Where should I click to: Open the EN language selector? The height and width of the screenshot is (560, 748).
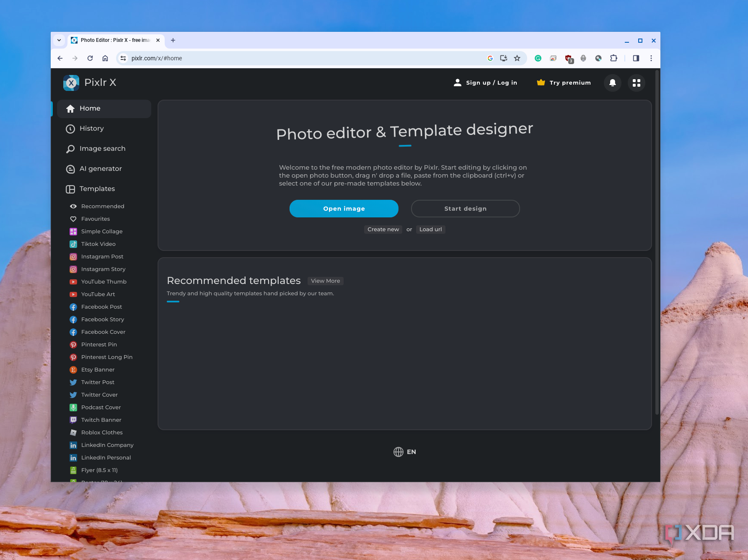(x=405, y=452)
